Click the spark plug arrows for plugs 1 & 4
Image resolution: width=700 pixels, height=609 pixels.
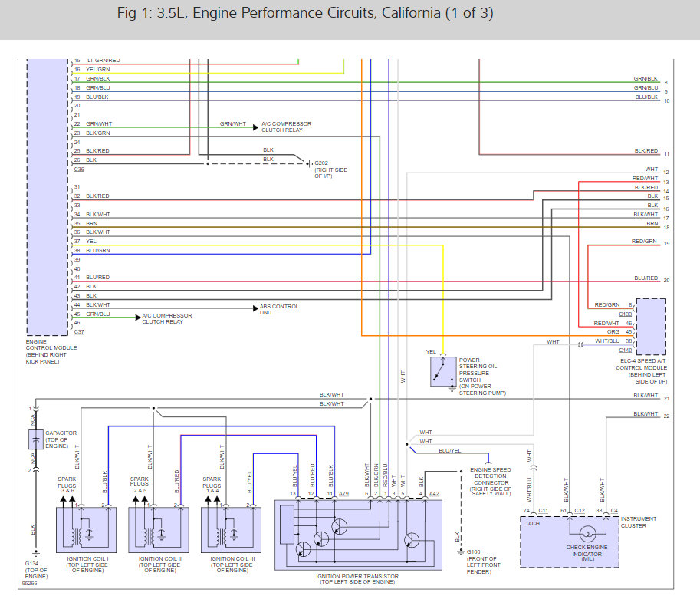pos(212,502)
